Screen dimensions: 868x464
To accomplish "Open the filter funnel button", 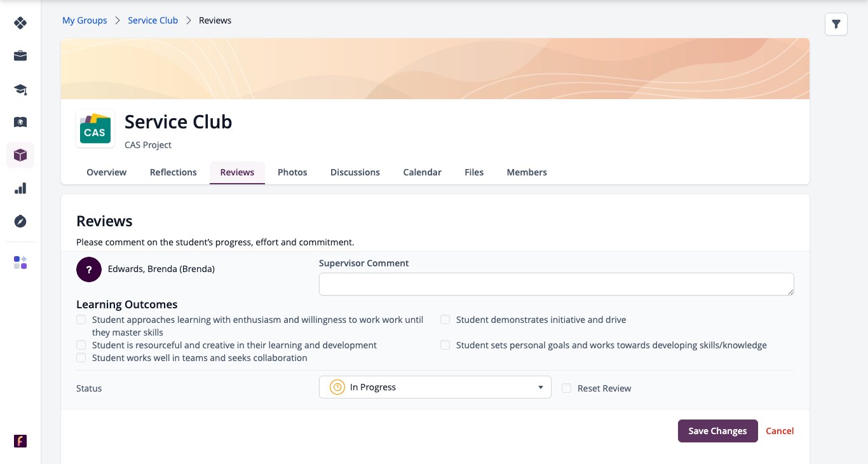I will [836, 24].
